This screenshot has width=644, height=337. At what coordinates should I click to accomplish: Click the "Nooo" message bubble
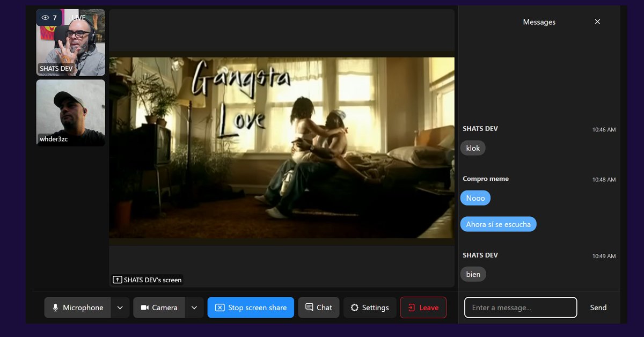475,198
